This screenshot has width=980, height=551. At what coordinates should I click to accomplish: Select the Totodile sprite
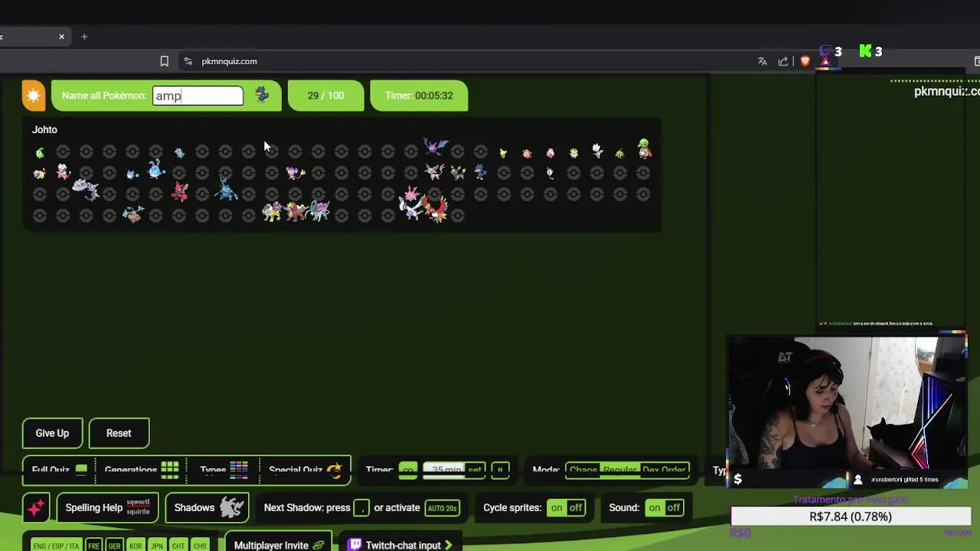pyautogui.click(x=179, y=153)
